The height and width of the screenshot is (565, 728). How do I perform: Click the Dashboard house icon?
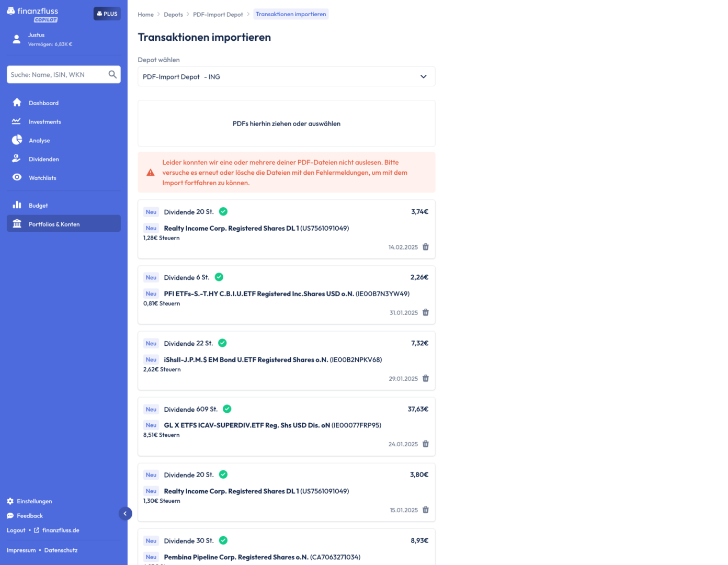pyautogui.click(x=17, y=102)
